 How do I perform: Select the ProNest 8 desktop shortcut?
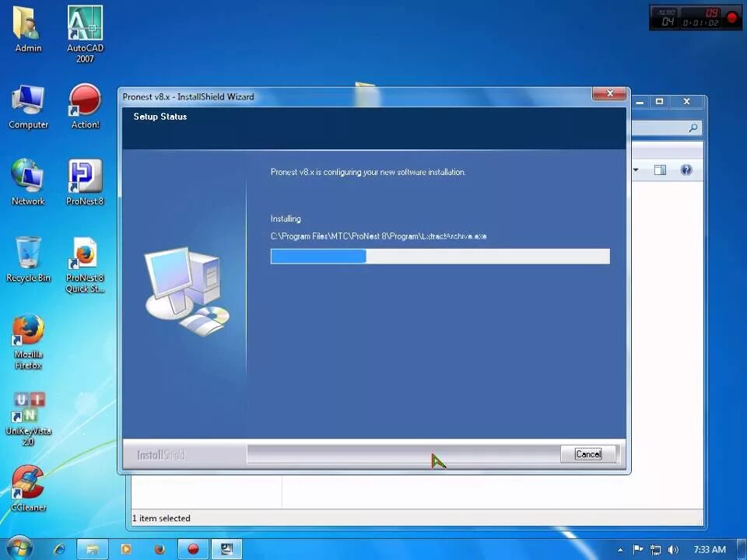tap(85, 182)
